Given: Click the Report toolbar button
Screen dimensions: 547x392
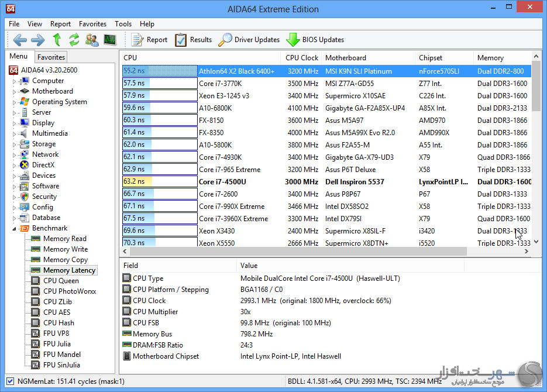Looking at the screenshot, I should point(149,40).
